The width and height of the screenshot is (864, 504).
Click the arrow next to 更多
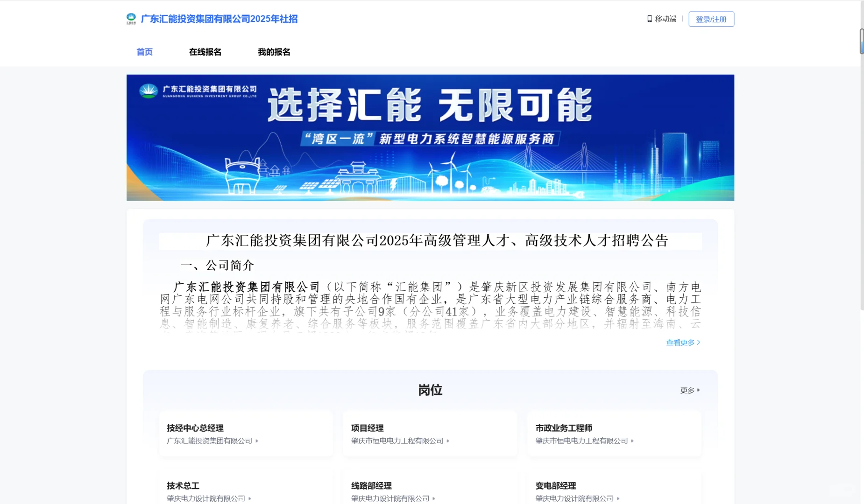point(699,390)
